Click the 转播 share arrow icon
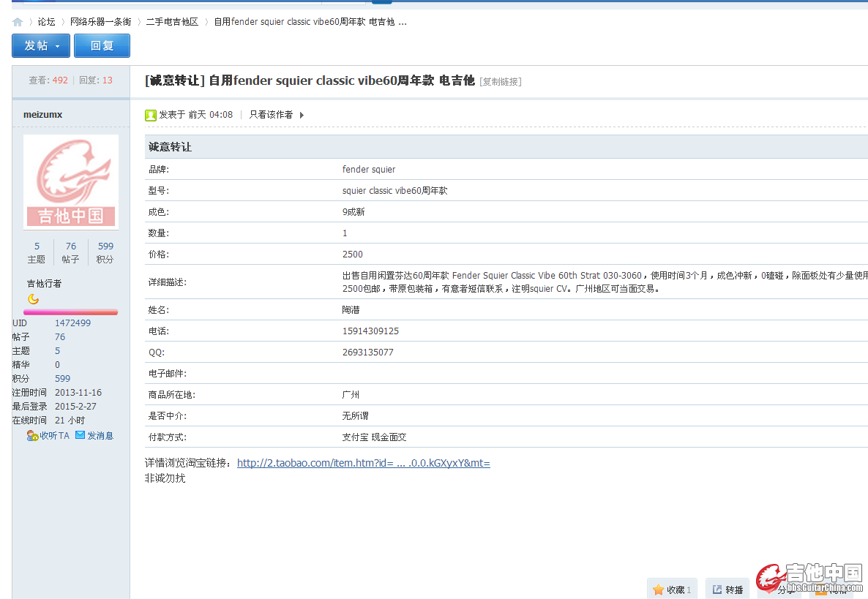The height and width of the screenshot is (599, 868). 717,589
